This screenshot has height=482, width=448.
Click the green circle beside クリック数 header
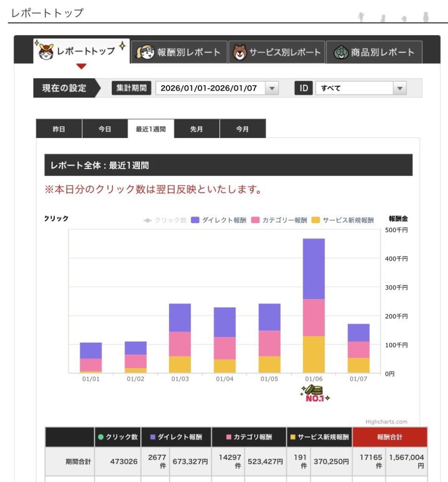[100, 437]
